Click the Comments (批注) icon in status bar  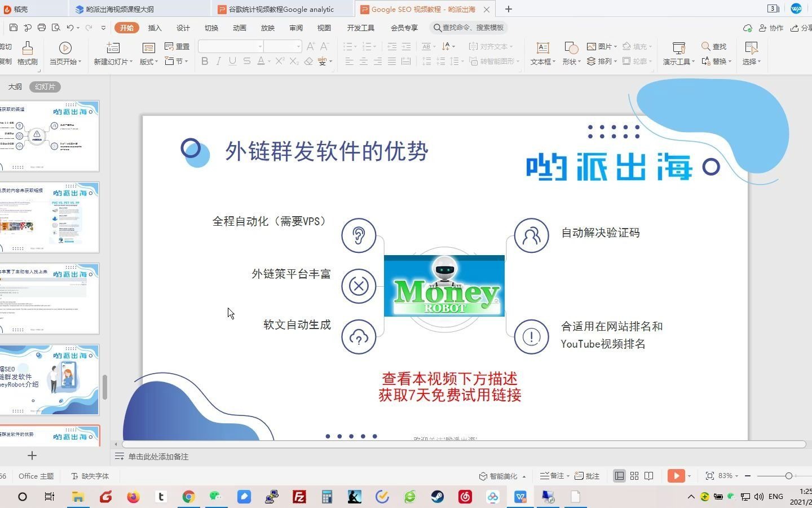tap(587, 476)
